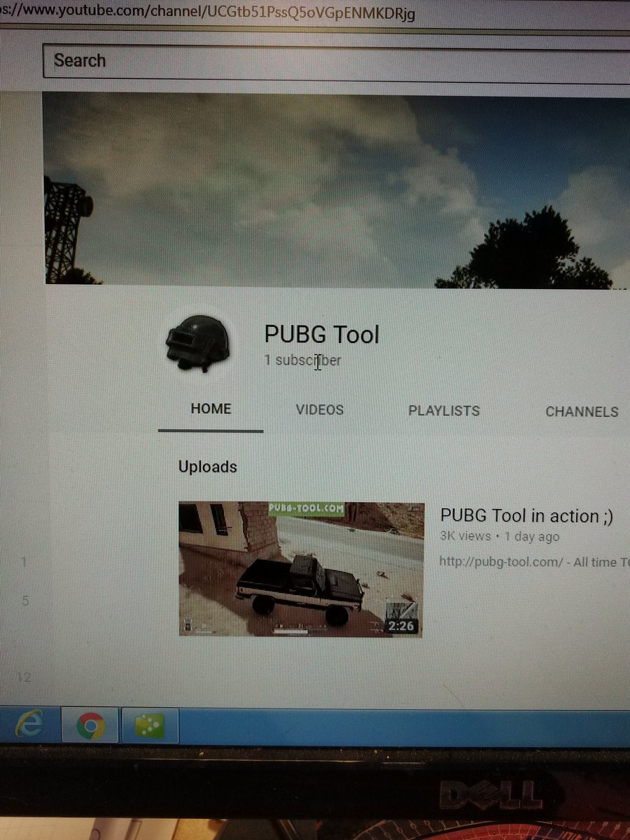The height and width of the screenshot is (840, 630).
Task: Click the 3K views text
Action: (465, 537)
